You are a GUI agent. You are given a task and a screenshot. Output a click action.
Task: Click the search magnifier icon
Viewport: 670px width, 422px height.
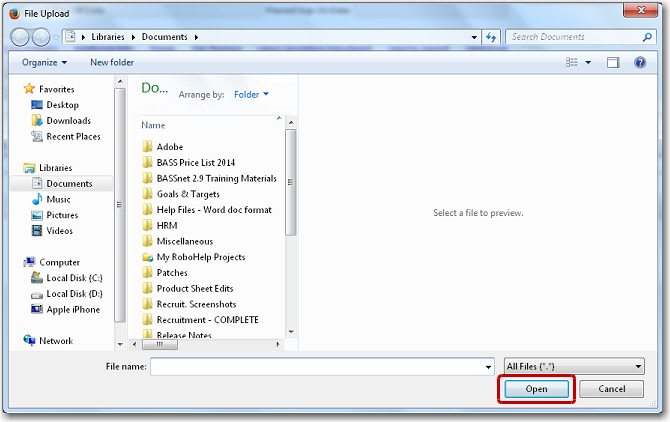coord(647,37)
